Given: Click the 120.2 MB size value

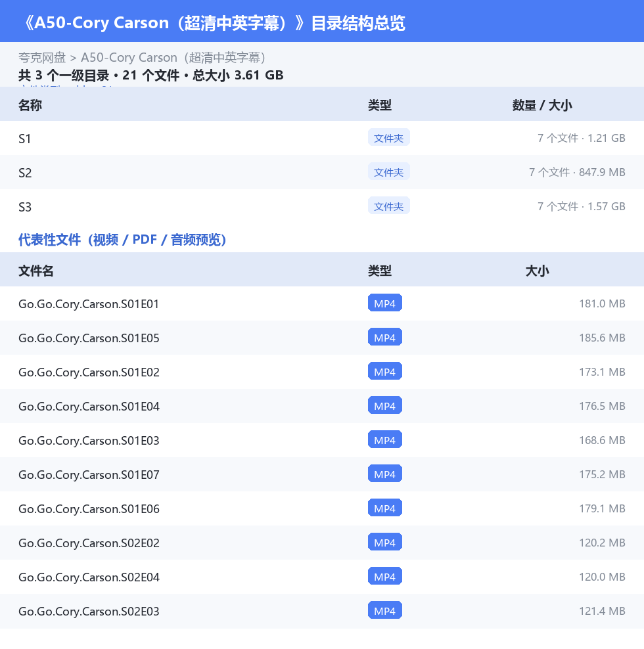Looking at the screenshot, I should [x=602, y=543].
